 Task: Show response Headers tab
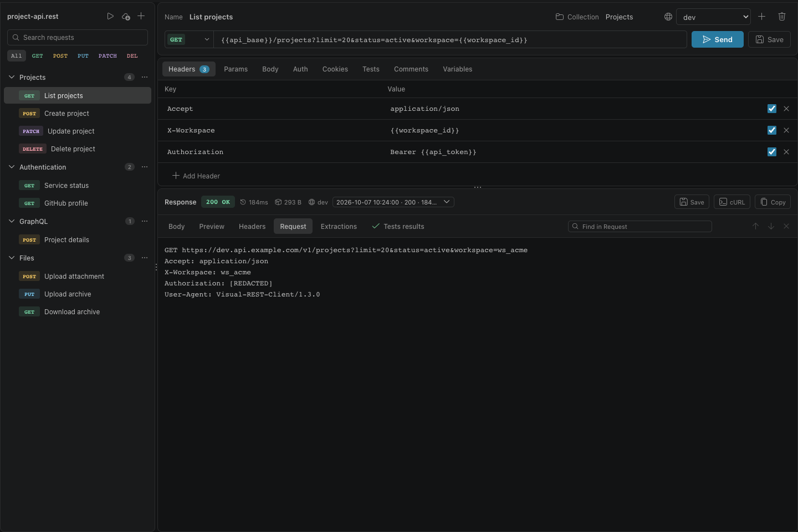(x=252, y=227)
